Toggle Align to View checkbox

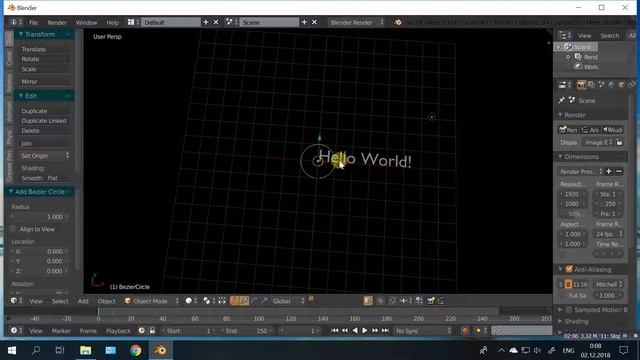click(13, 229)
